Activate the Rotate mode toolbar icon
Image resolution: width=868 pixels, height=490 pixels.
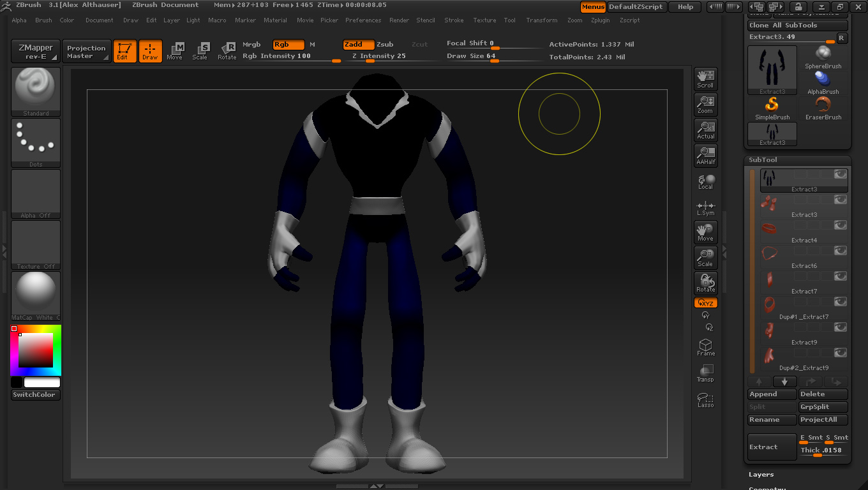(x=227, y=51)
